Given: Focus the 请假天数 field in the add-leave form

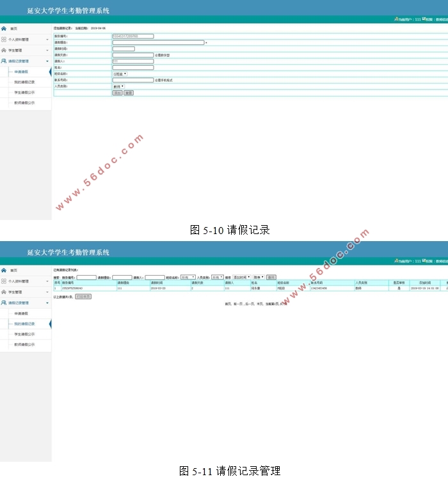Looking at the screenshot, I should point(133,55).
